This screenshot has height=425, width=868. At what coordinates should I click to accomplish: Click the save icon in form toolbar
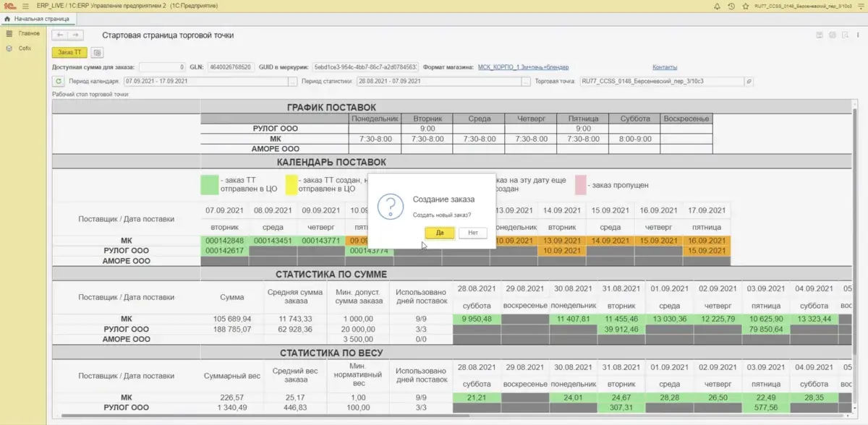[820, 35]
